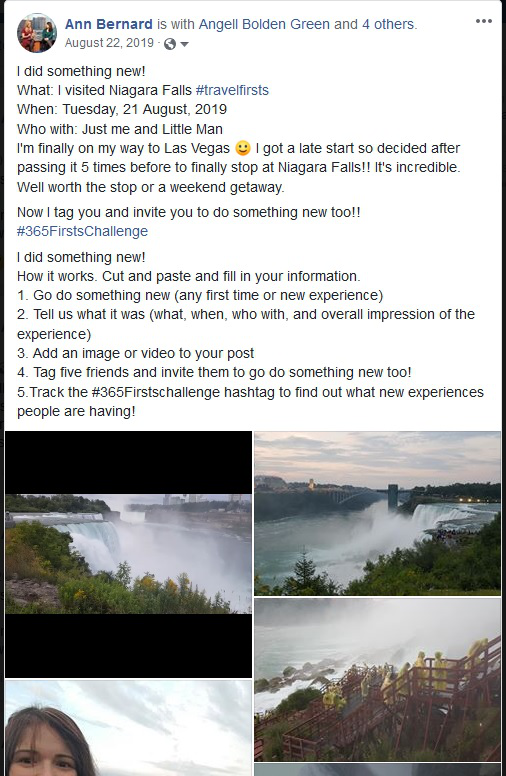
Task: Open the partially visible photo at bottom right
Action: pyautogui.click(x=377, y=770)
